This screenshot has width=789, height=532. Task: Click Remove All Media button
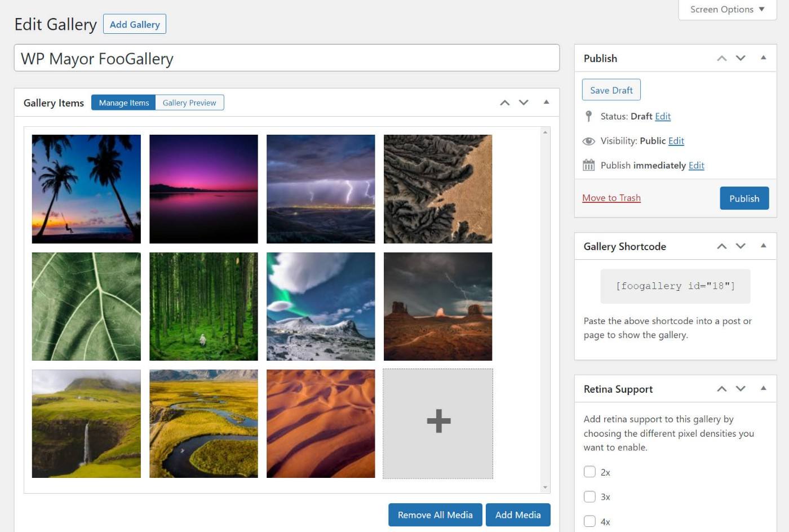[435, 515]
